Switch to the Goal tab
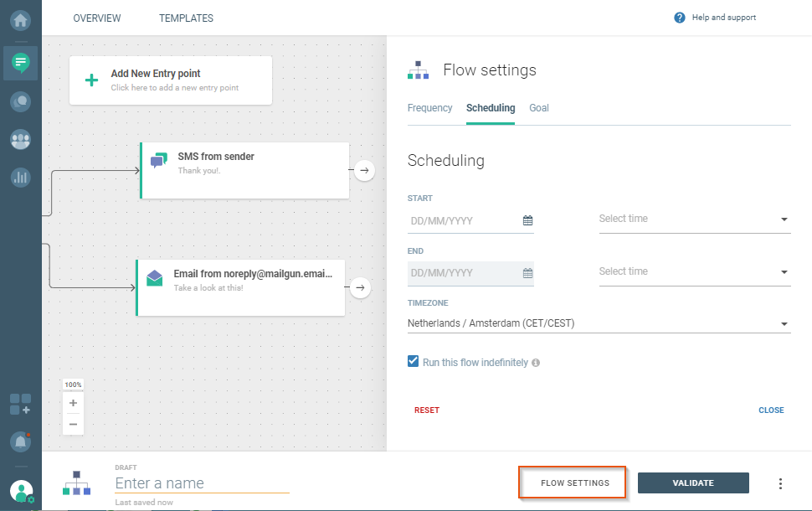Screen dimensions: 812x511 [539, 108]
